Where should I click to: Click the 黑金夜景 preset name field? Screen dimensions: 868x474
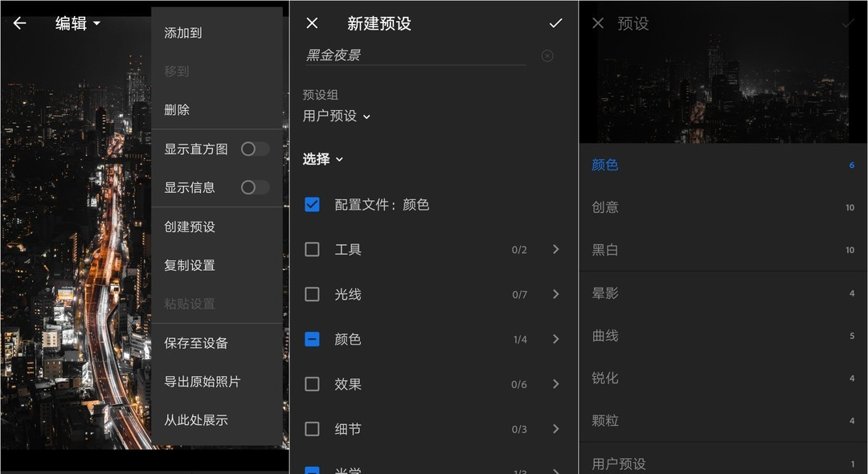(414, 55)
